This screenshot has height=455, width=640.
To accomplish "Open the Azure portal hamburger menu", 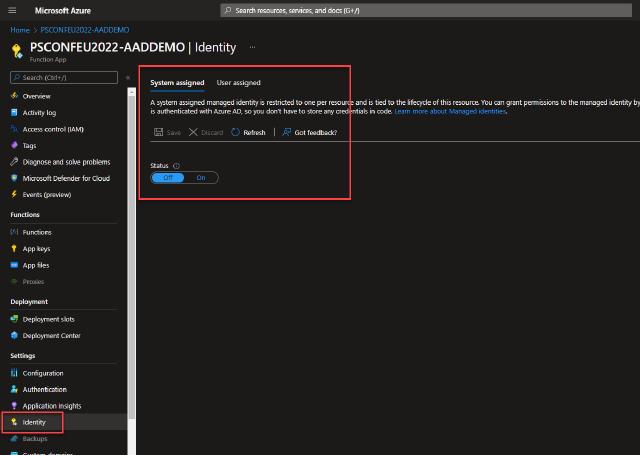I will click(x=12, y=10).
